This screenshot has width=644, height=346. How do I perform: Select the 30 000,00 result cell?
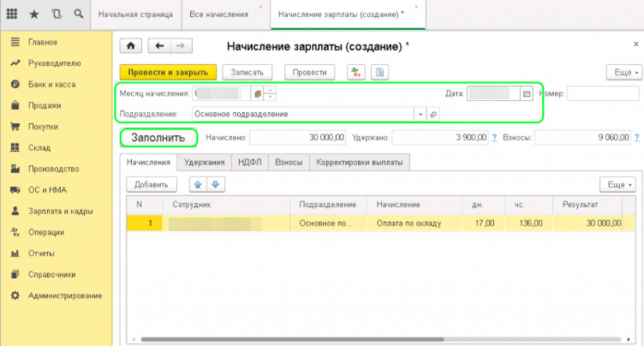(587, 224)
